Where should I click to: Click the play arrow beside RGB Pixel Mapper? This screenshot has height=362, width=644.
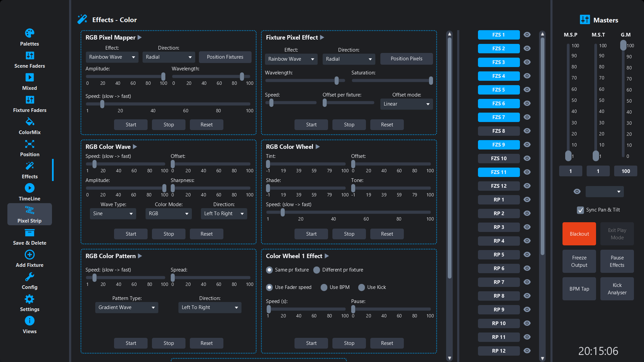(140, 38)
